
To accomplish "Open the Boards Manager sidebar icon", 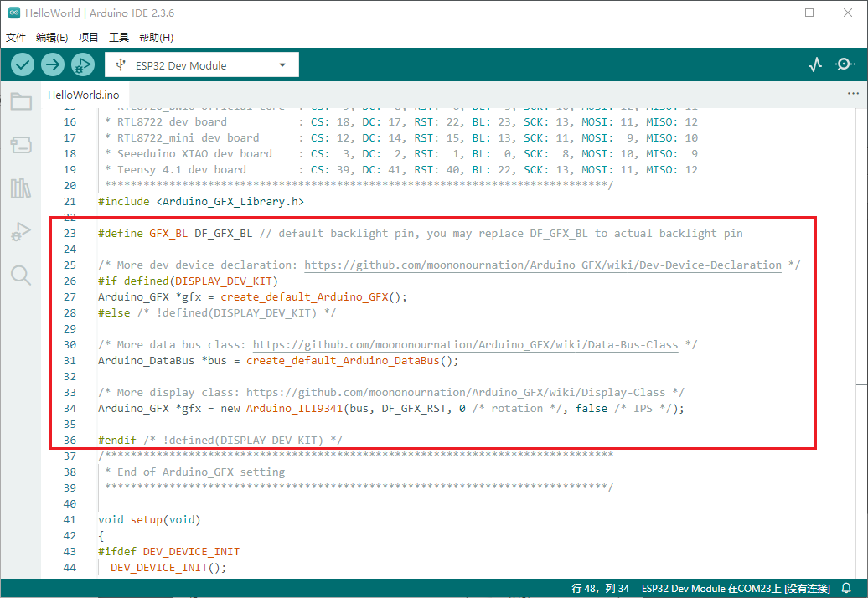I will (21, 145).
